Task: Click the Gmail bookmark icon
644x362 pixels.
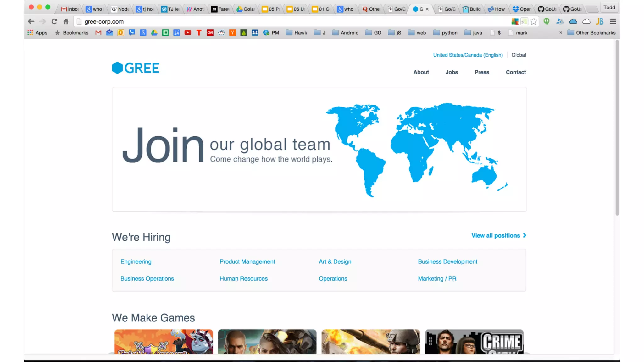Action: pyautogui.click(x=98, y=33)
